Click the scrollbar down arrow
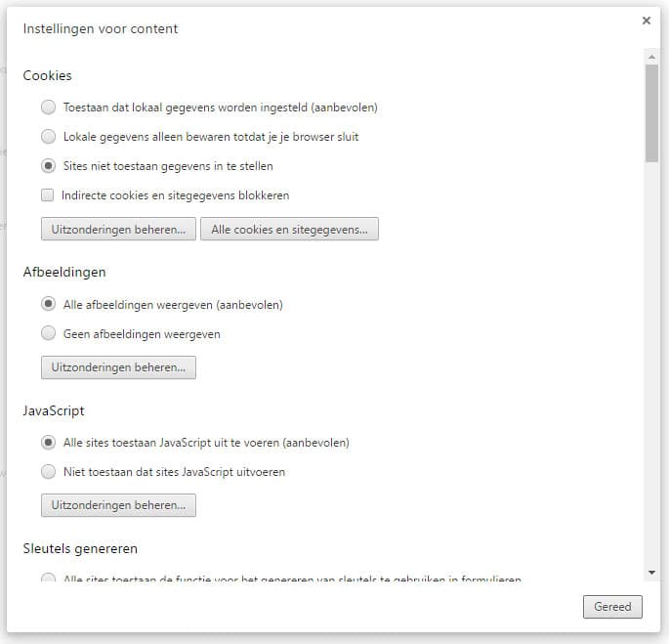The height and width of the screenshot is (644, 669). [x=651, y=573]
